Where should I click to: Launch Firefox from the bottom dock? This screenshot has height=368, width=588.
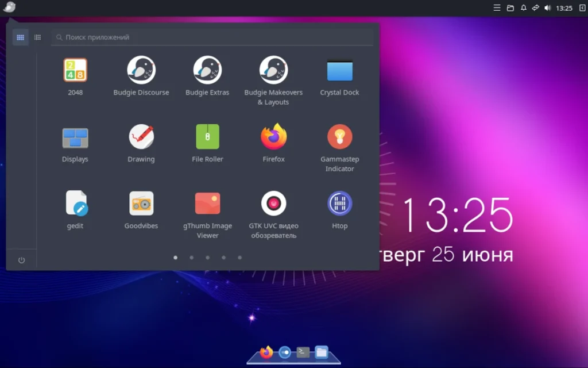tap(266, 352)
